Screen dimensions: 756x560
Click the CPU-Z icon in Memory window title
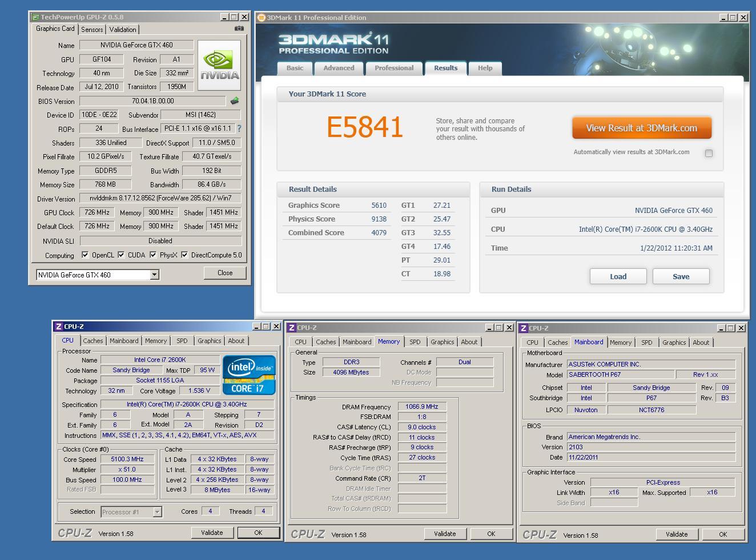pyautogui.click(x=291, y=328)
